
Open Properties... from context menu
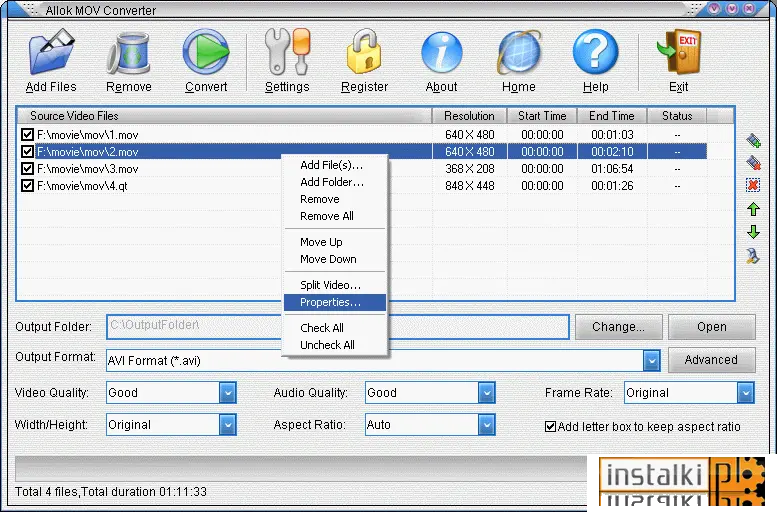coord(334,302)
